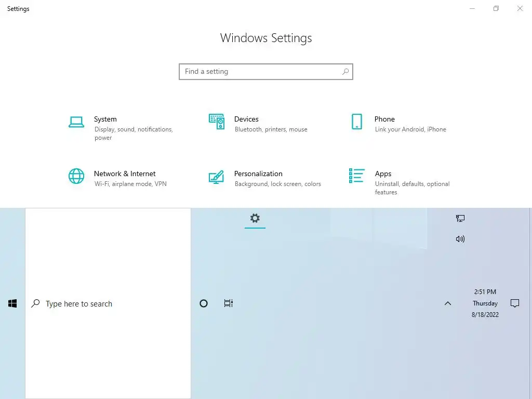Open the System heading link

click(x=105, y=119)
